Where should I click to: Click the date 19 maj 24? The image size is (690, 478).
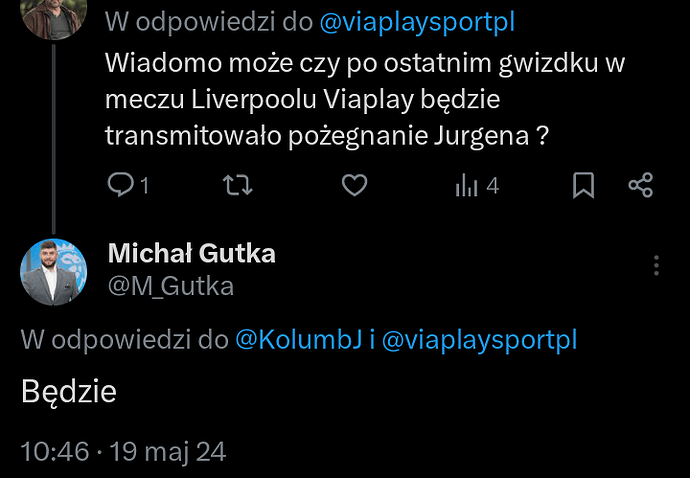168,452
